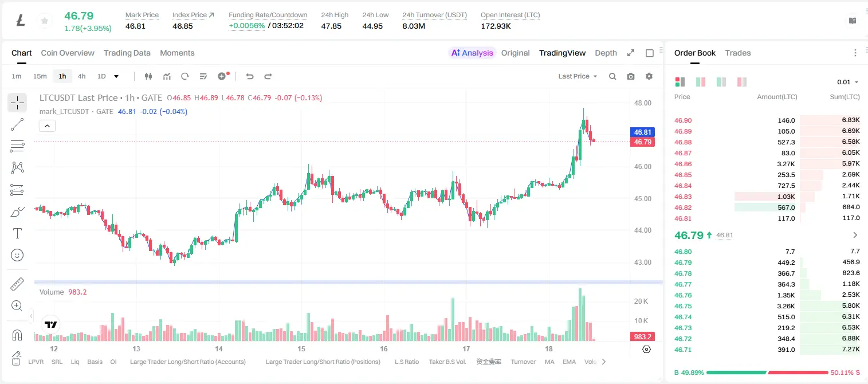
Task: Select the trend line drawing tool
Action: tap(17, 124)
